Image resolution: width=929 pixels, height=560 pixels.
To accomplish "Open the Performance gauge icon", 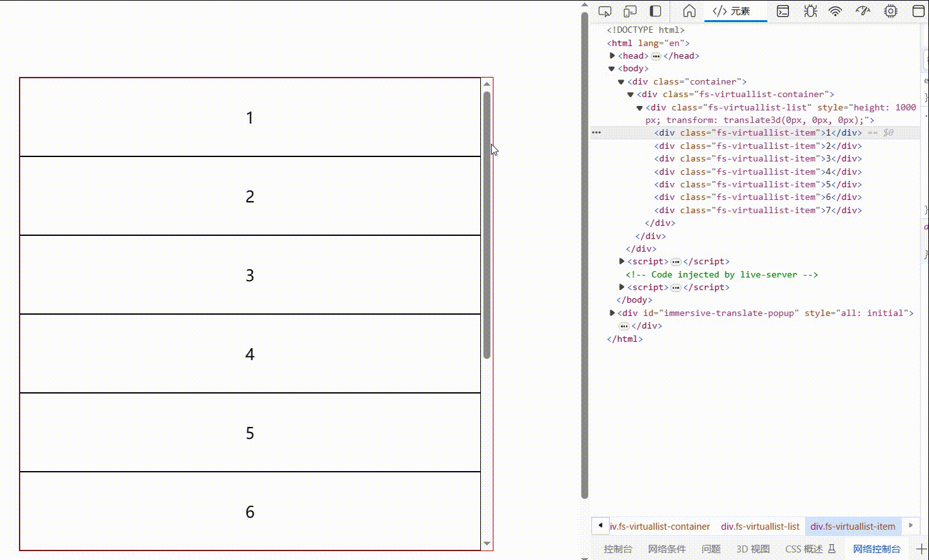I will pos(863,11).
